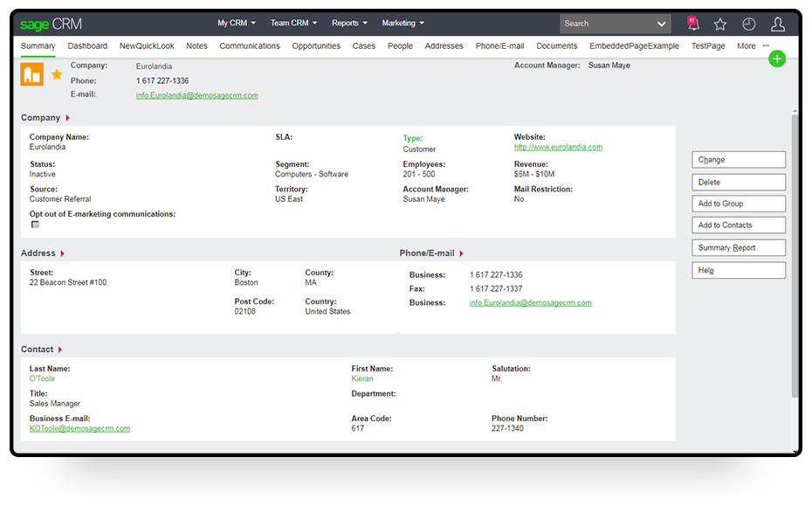Toggle the orange favorite star for Eurolandia
The height and width of the screenshot is (513, 812).
pyautogui.click(x=57, y=74)
